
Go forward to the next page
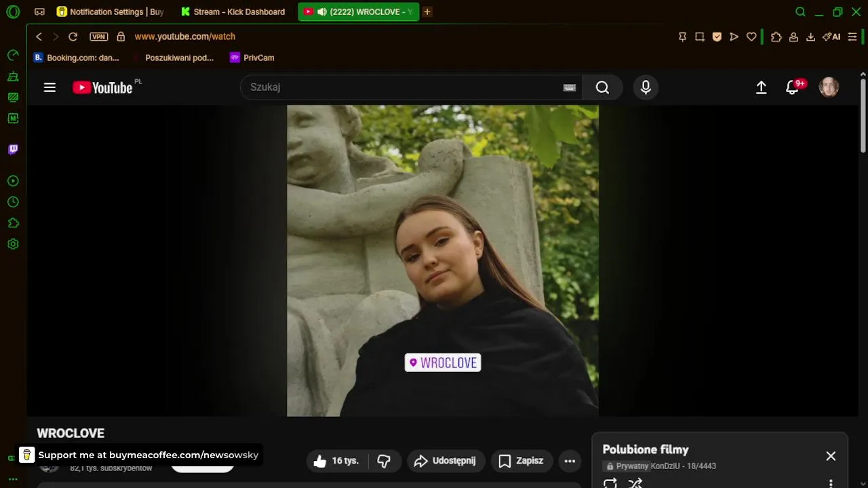pyautogui.click(x=56, y=37)
